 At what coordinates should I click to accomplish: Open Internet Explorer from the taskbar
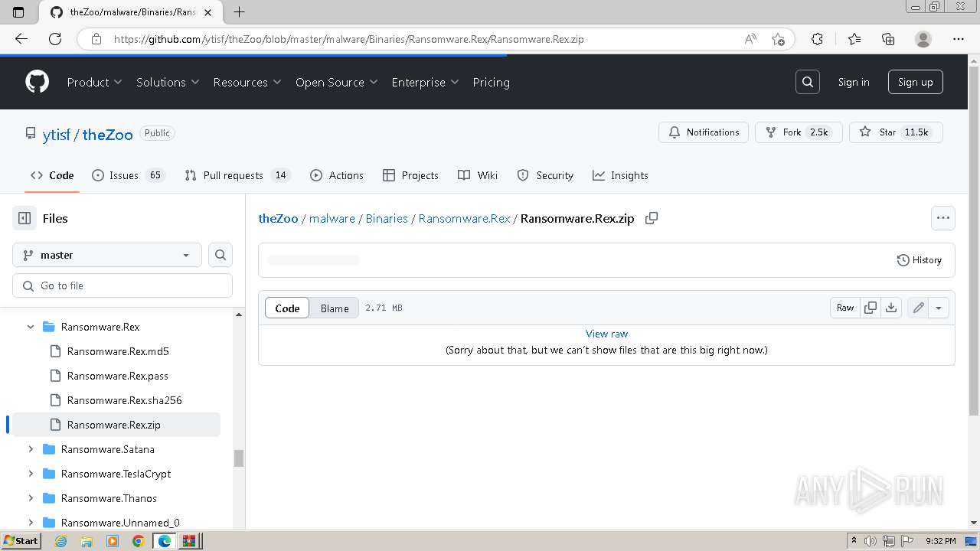click(61, 541)
